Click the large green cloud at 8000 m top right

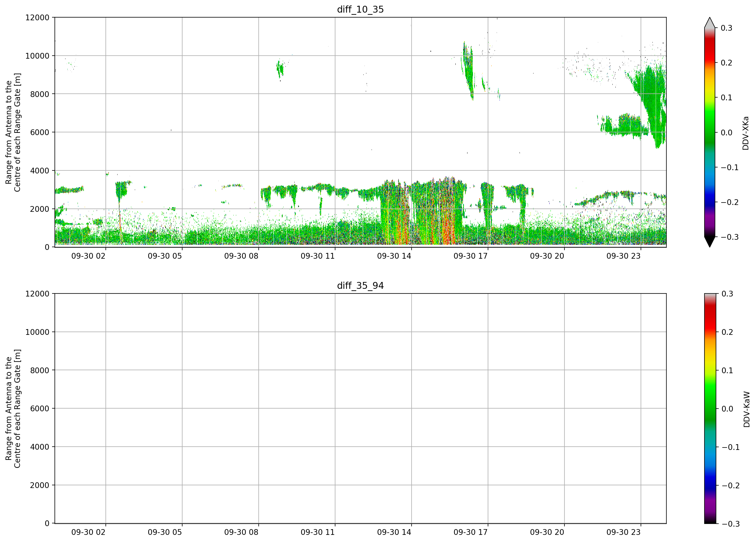pyautogui.click(x=650, y=100)
